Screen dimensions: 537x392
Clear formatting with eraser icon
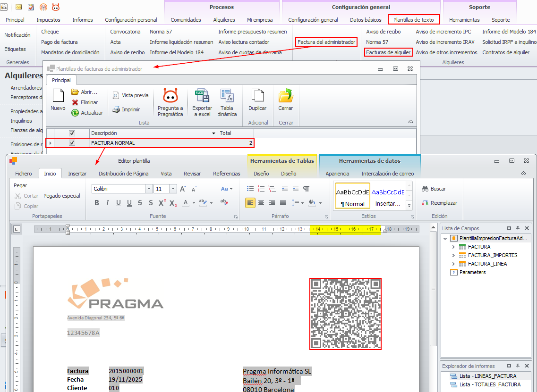224,202
